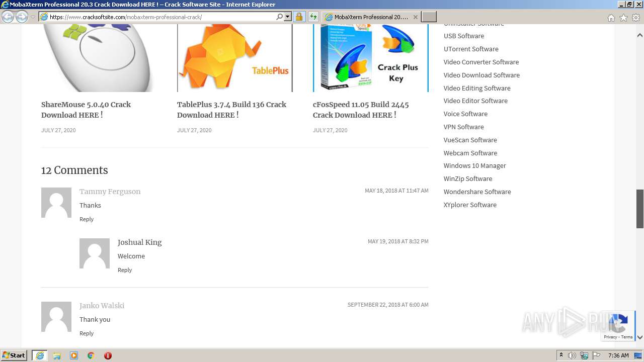Click the network tray icon
Image resolution: width=644 pixels, height=362 pixels.
point(584,355)
